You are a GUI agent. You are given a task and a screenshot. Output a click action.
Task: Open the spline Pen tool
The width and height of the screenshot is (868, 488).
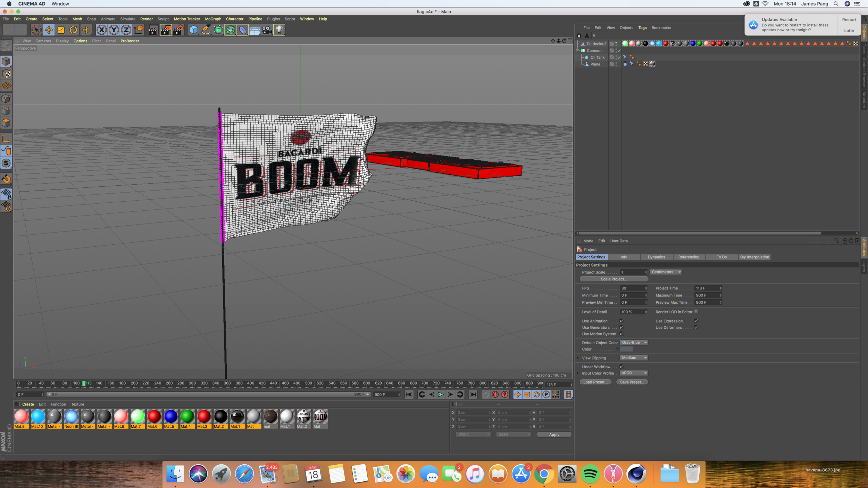(x=206, y=30)
